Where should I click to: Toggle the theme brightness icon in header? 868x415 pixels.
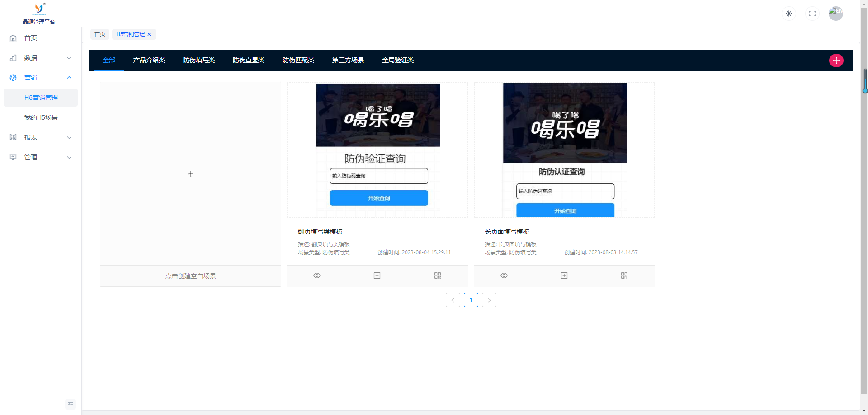pos(789,14)
